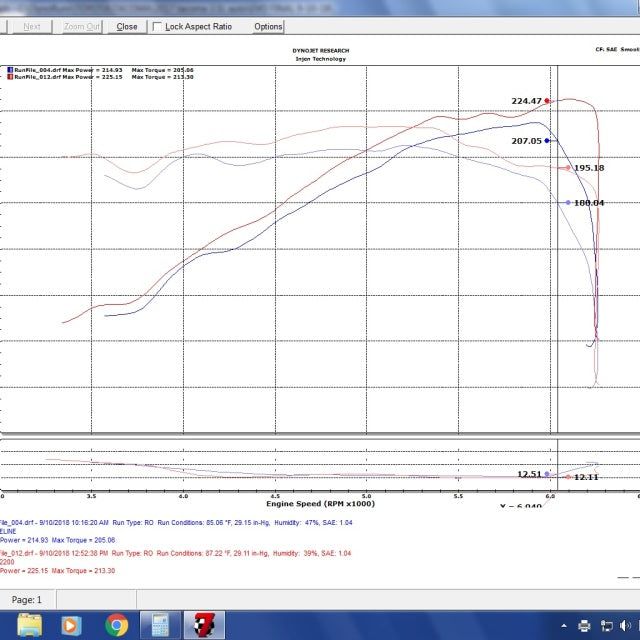Click the Zoom Out toolbar button
The width and height of the screenshot is (640, 640).
click(80, 26)
